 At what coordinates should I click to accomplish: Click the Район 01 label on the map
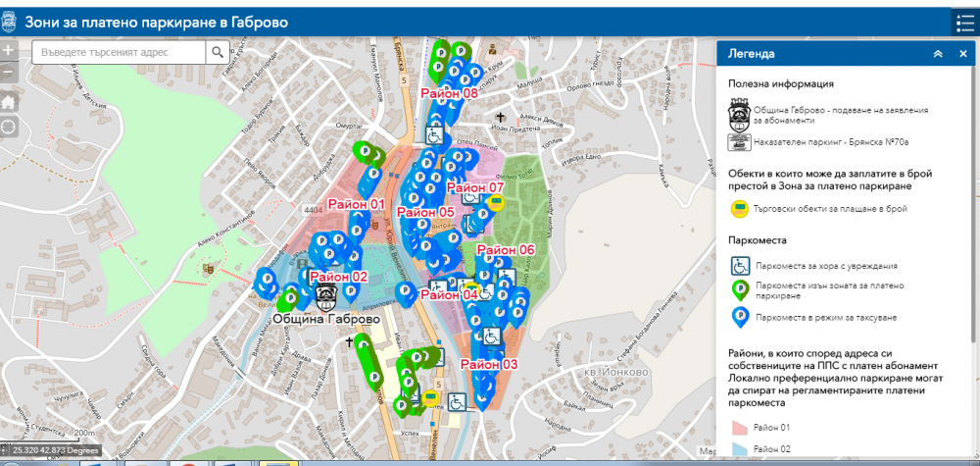tap(355, 204)
